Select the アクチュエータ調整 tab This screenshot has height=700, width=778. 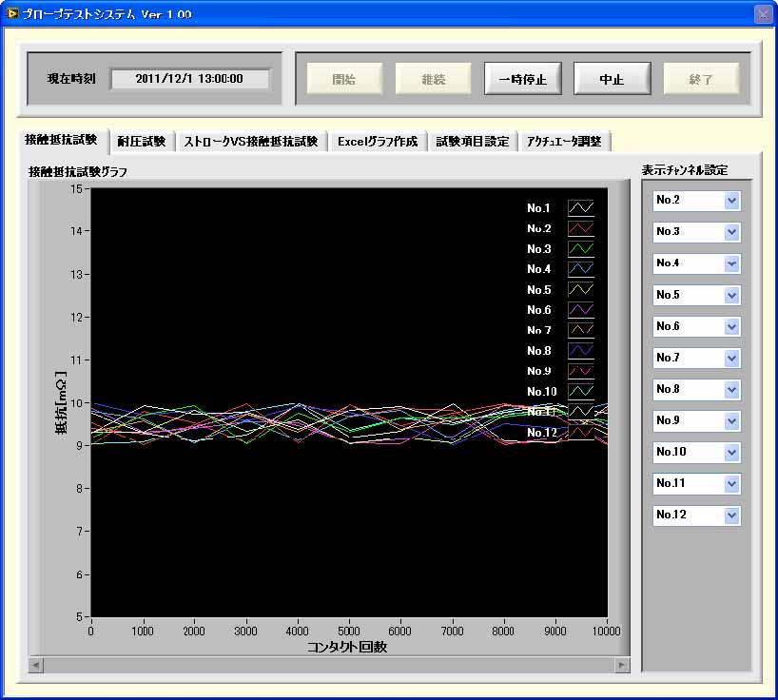(x=564, y=142)
